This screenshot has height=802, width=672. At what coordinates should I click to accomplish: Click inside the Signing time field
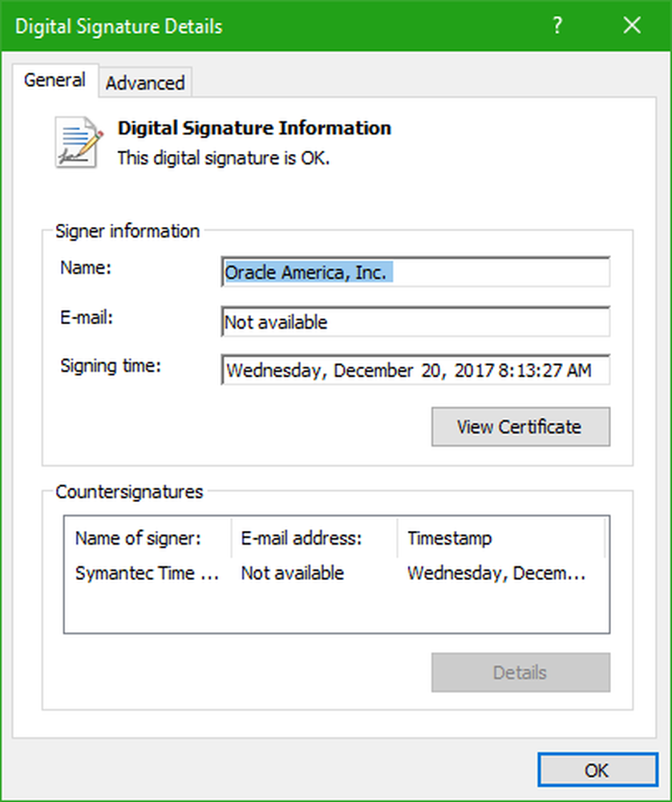click(415, 371)
